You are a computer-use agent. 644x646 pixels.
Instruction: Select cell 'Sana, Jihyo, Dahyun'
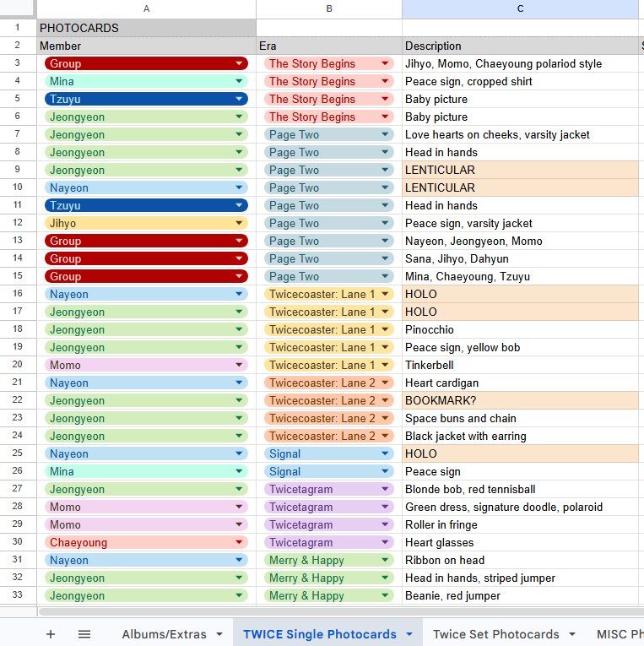point(520,258)
